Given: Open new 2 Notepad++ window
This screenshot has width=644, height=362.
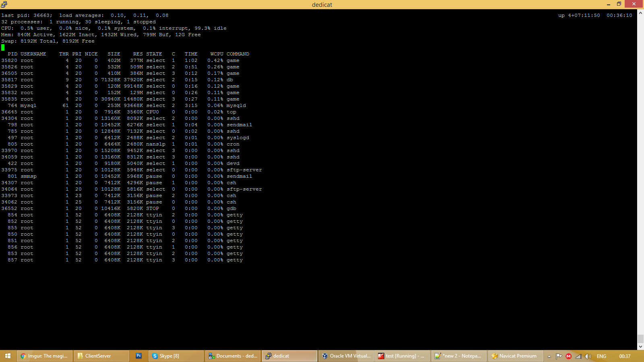Looking at the screenshot, I should point(458,356).
